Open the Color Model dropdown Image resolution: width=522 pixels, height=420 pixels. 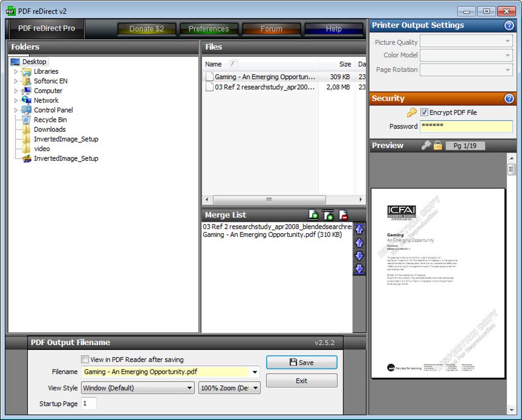pyautogui.click(x=466, y=55)
